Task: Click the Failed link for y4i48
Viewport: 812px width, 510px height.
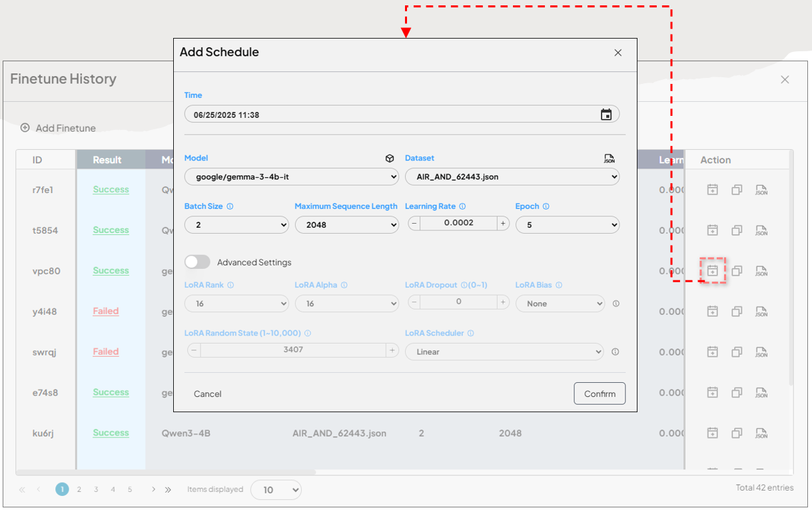Action: coord(105,311)
